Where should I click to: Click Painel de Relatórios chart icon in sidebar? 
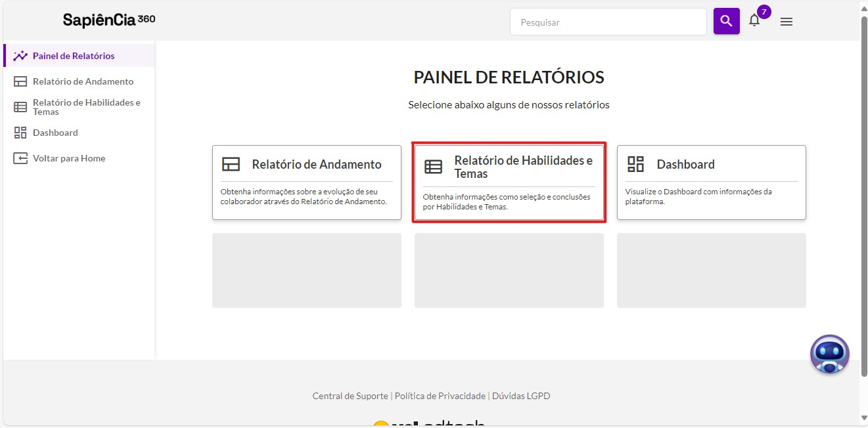click(20, 56)
